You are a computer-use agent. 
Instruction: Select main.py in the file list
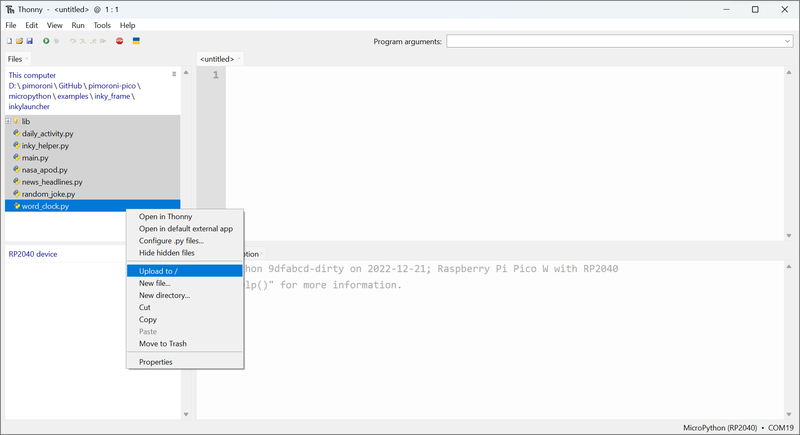tap(35, 157)
